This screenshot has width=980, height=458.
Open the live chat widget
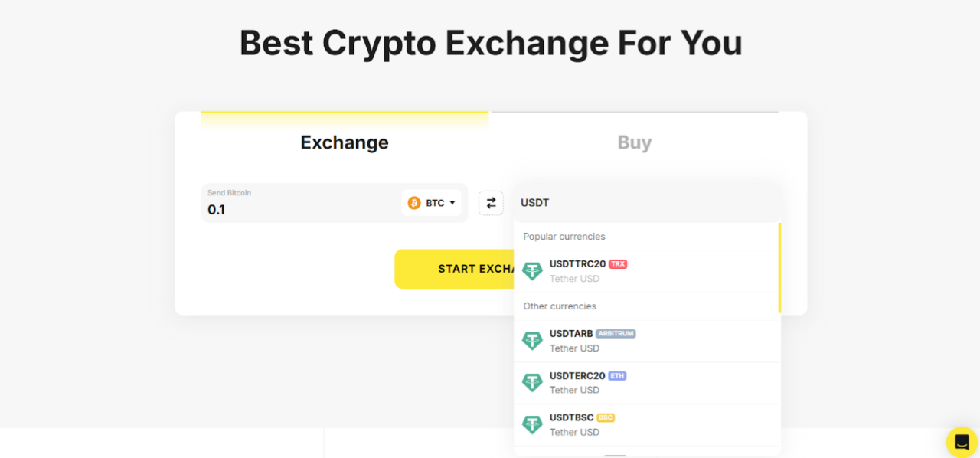coord(962,442)
